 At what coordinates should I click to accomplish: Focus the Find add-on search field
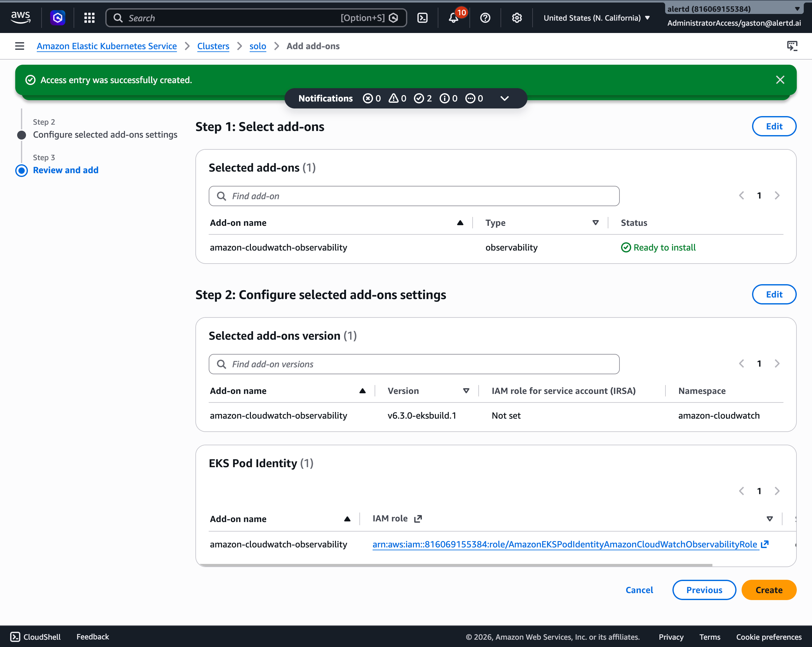[x=414, y=196]
